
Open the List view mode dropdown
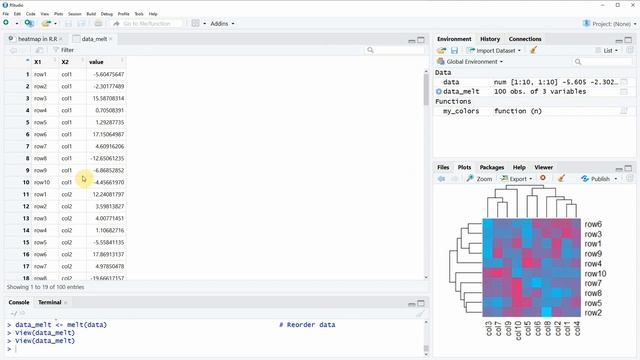pos(607,51)
